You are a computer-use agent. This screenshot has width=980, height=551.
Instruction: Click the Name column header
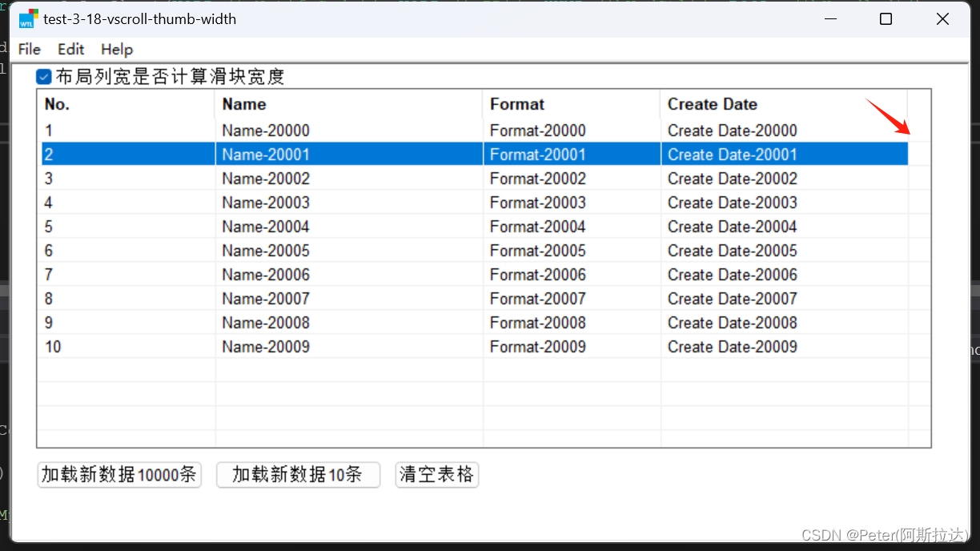coord(349,104)
